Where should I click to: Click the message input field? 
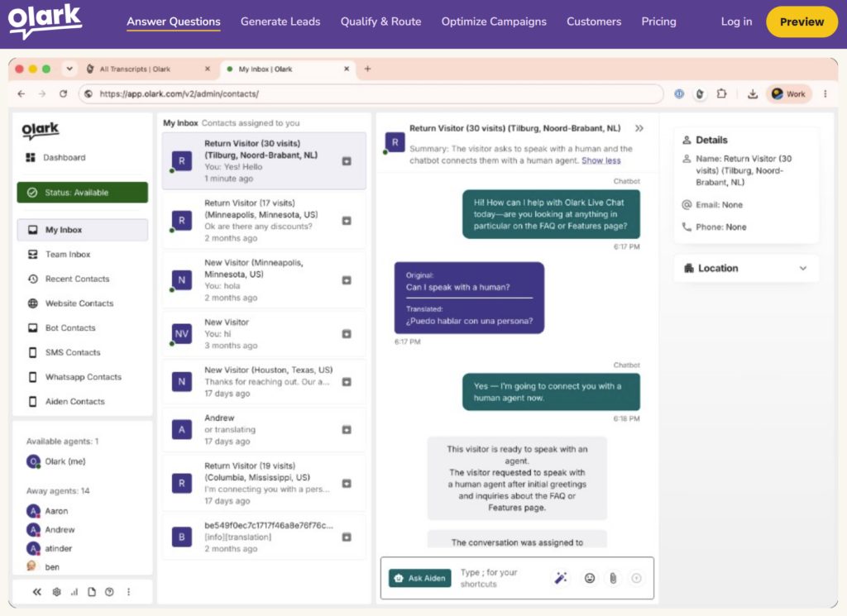500,578
